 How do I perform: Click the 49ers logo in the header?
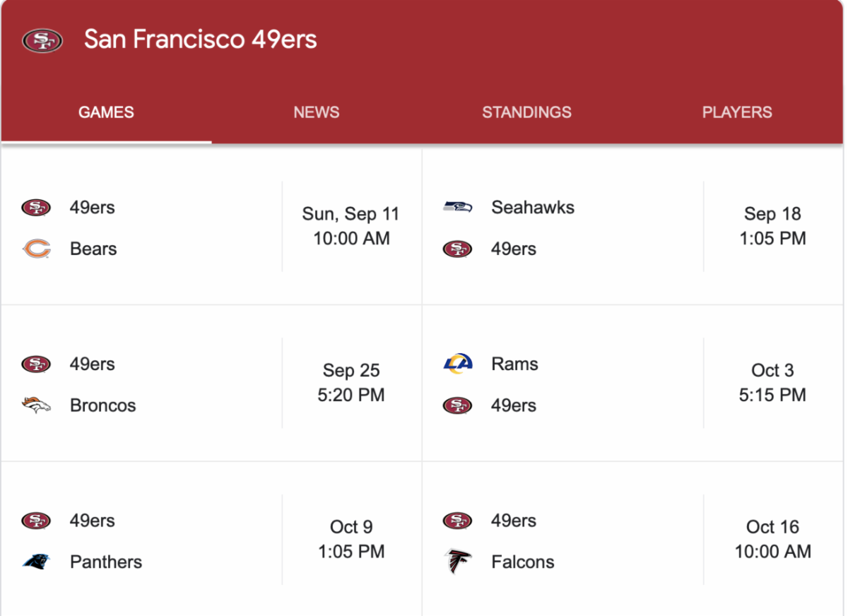point(42,40)
